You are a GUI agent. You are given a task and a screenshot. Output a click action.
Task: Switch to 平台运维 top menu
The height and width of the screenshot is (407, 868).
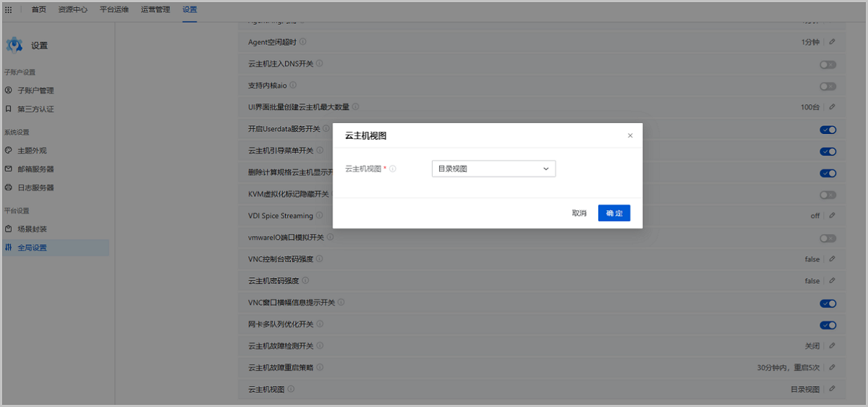(x=114, y=9)
